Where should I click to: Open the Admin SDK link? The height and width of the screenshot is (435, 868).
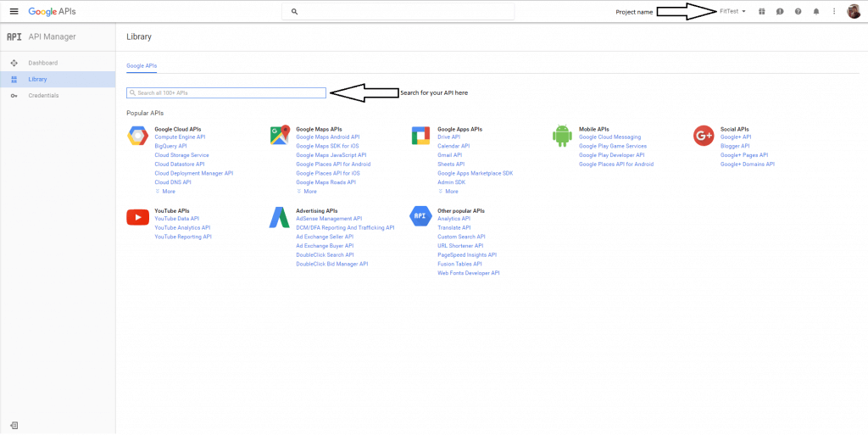coord(451,182)
